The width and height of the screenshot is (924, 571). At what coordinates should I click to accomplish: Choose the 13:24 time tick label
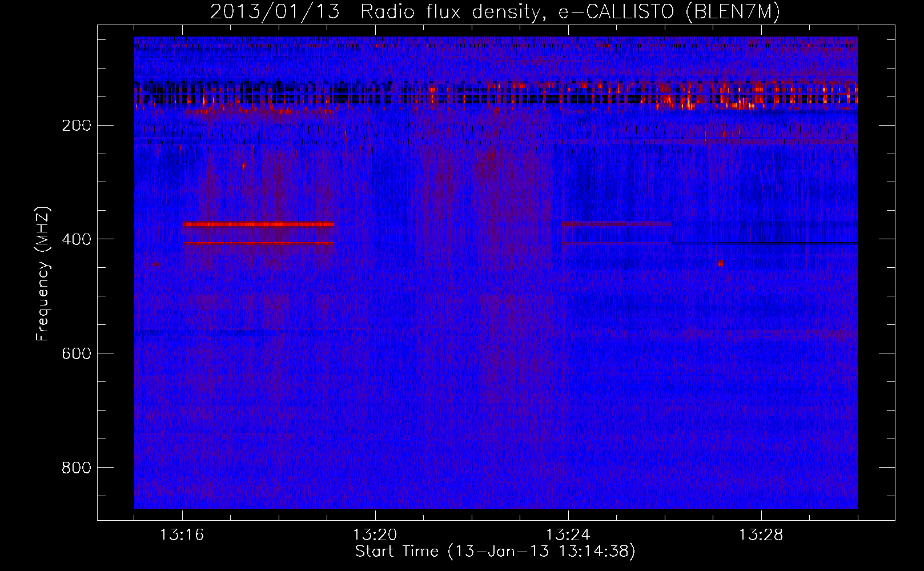568,535
